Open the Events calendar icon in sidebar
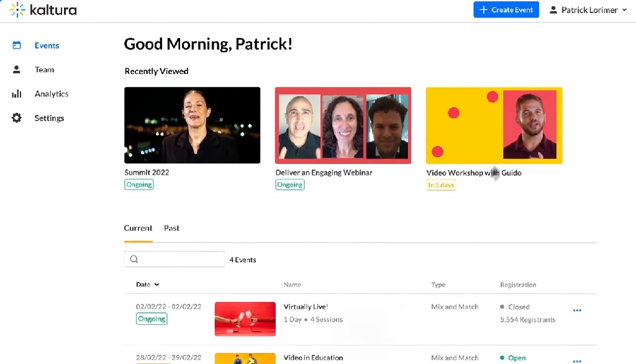 (17, 45)
